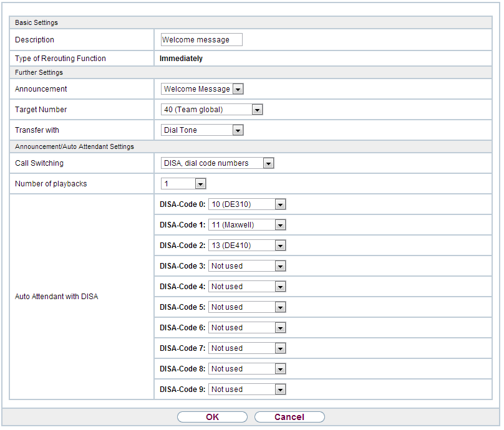
Task: Click the 'Type of Rerouting Function' label
Action: pos(61,59)
